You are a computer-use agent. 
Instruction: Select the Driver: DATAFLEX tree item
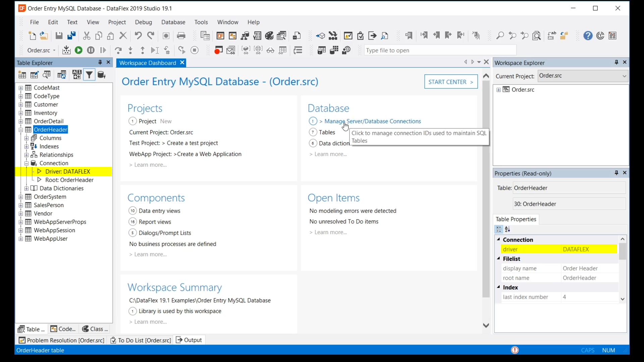tap(68, 172)
